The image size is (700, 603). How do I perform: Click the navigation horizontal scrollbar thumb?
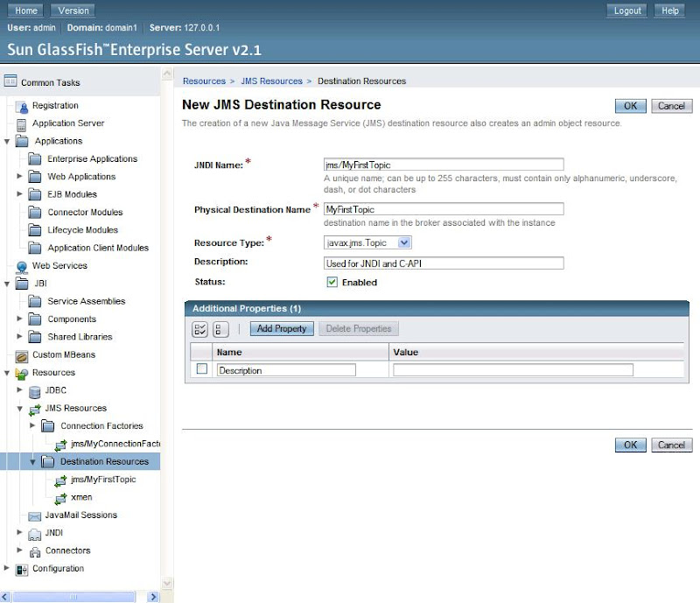pyautogui.click(x=73, y=597)
